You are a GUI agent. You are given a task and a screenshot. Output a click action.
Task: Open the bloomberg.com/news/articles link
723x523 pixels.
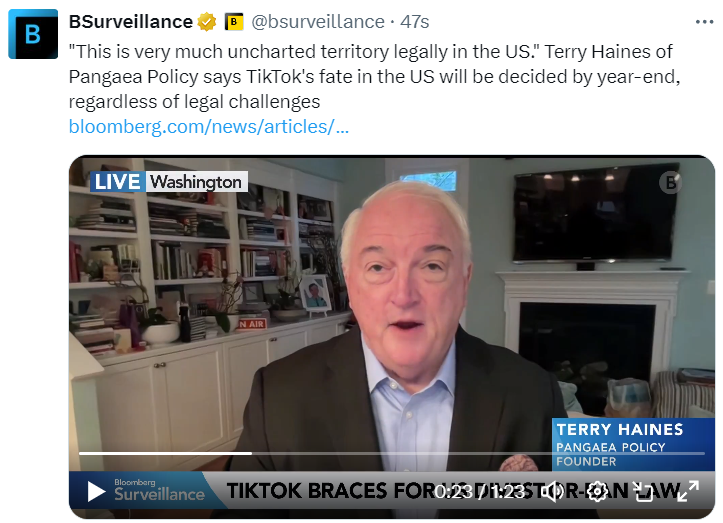click(x=208, y=126)
